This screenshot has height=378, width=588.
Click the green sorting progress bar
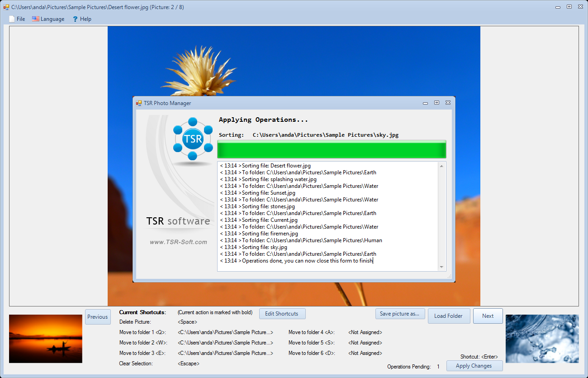pyautogui.click(x=332, y=149)
